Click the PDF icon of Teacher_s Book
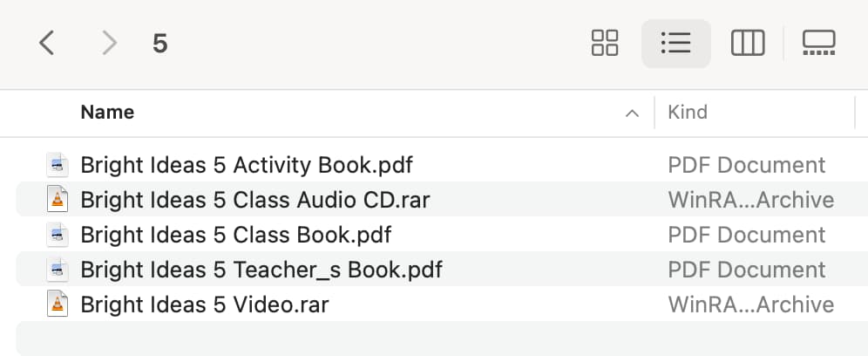This screenshot has width=868, height=356. 58,269
